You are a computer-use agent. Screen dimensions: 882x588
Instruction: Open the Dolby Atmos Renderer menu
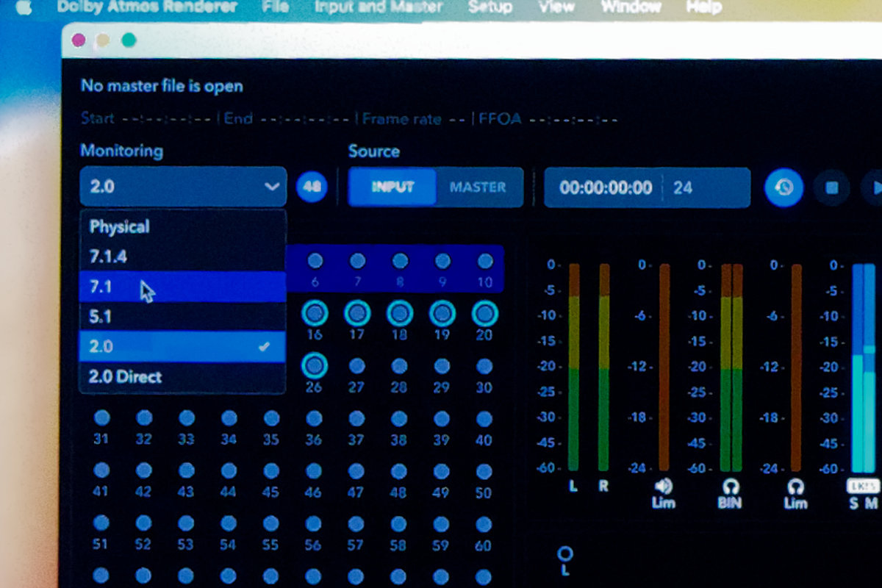[147, 7]
